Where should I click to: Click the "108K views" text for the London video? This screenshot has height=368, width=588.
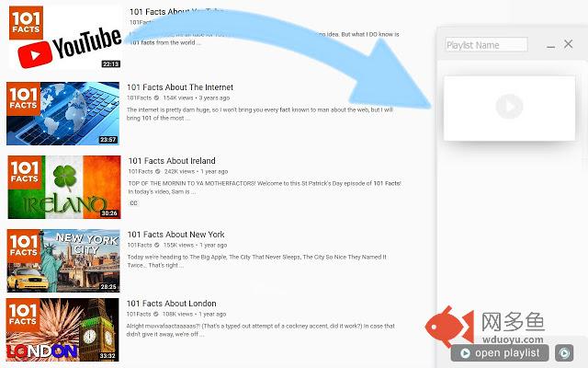[x=177, y=314]
